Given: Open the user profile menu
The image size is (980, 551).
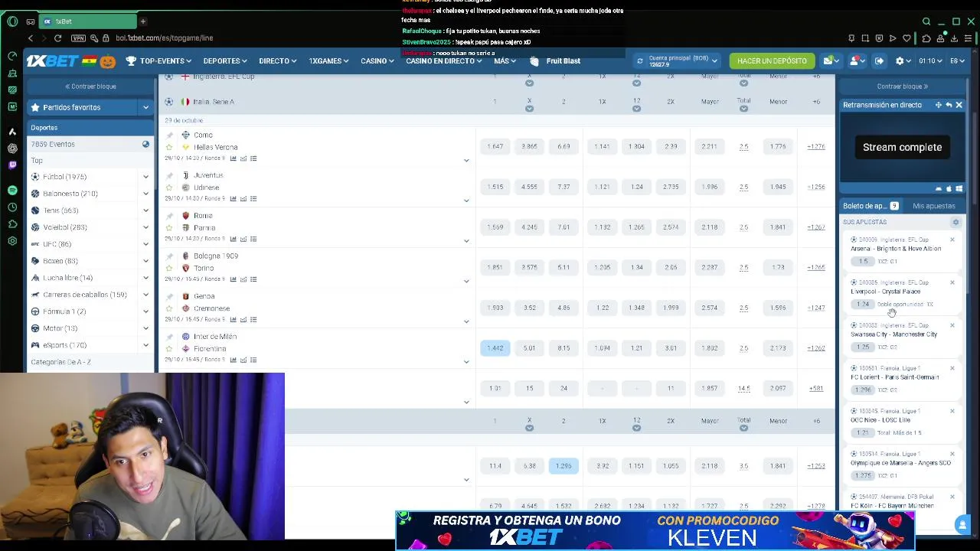Looking at the screenshot, I should click(x=857, y=60).
